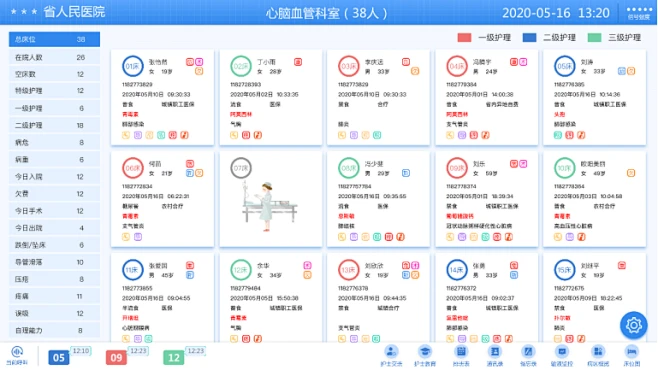Image resolution: width=658 pixels, height=370 pixels.
Task: Click the 心脑血管科室 department title
Action: 326,13
